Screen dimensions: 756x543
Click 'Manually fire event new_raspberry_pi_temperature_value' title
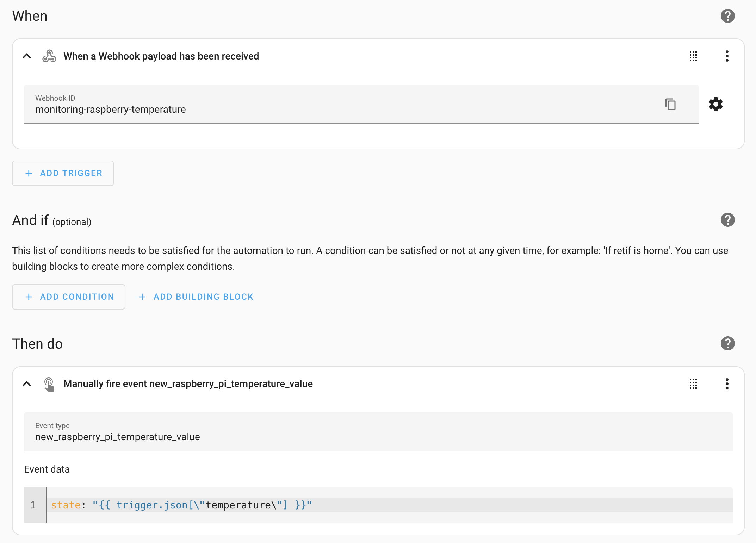pos(188,384)
